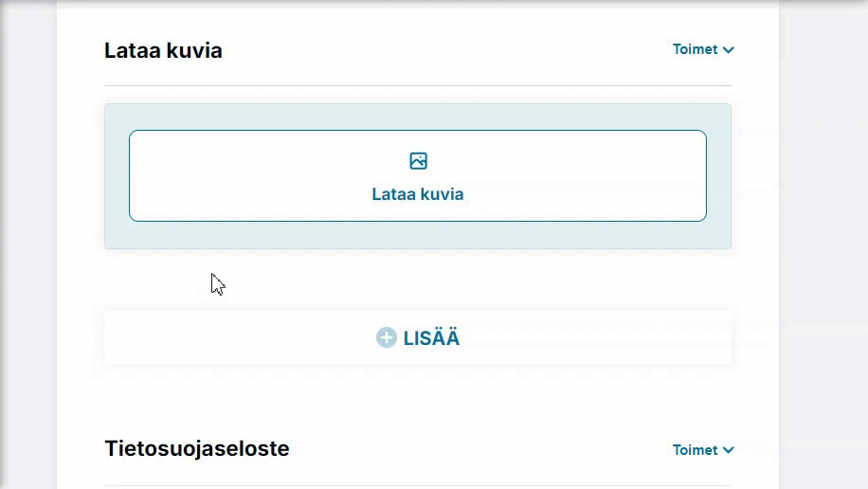Expand the Toimet menu for Tietosuojaseloste section

point(703,450)
